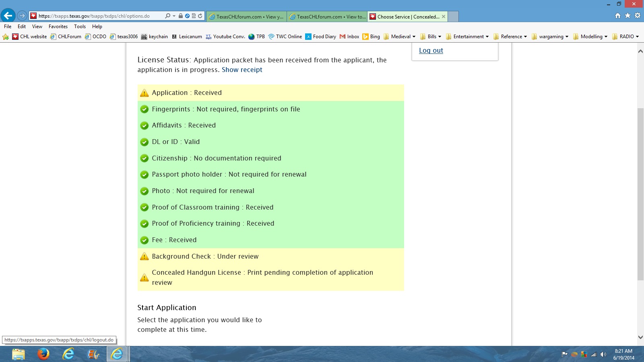This screenshot has width=644, height=362.
Task: Open the Home page icon
Action: (x=618, y=16)
